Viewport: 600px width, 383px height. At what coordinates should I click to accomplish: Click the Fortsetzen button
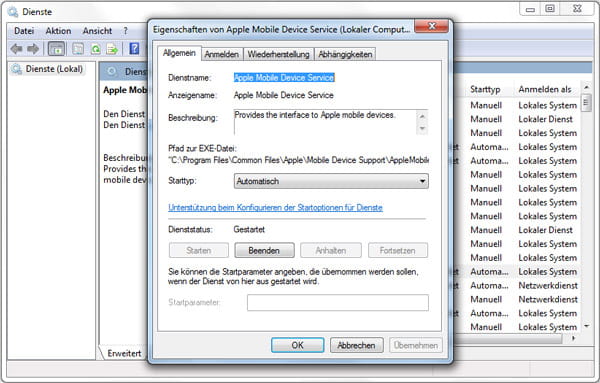point(398,251)
